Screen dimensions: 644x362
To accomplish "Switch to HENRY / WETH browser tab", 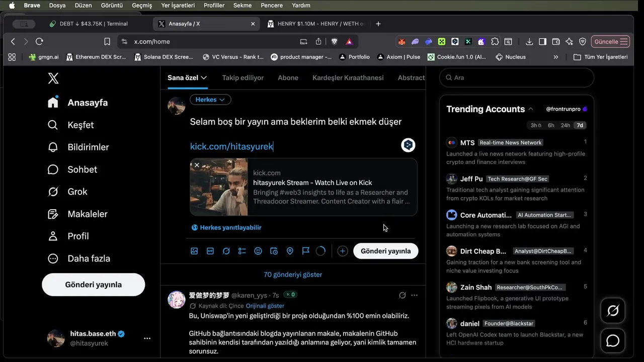I will pos(317,24).
